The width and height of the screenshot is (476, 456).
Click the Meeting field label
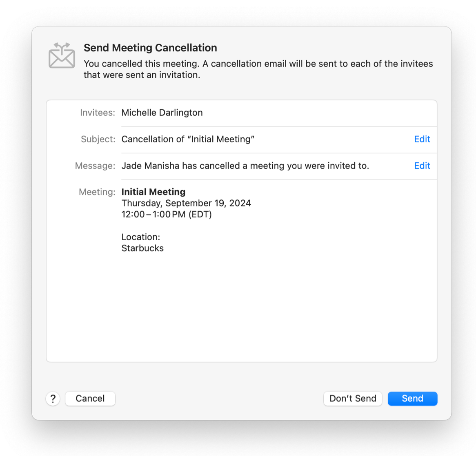tap(97, 192)
